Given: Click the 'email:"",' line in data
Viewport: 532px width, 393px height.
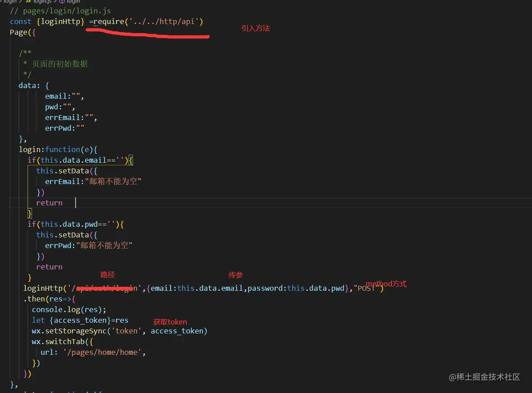Looking at the screenshot, I should pyautogui.click(x=64, y=96).
